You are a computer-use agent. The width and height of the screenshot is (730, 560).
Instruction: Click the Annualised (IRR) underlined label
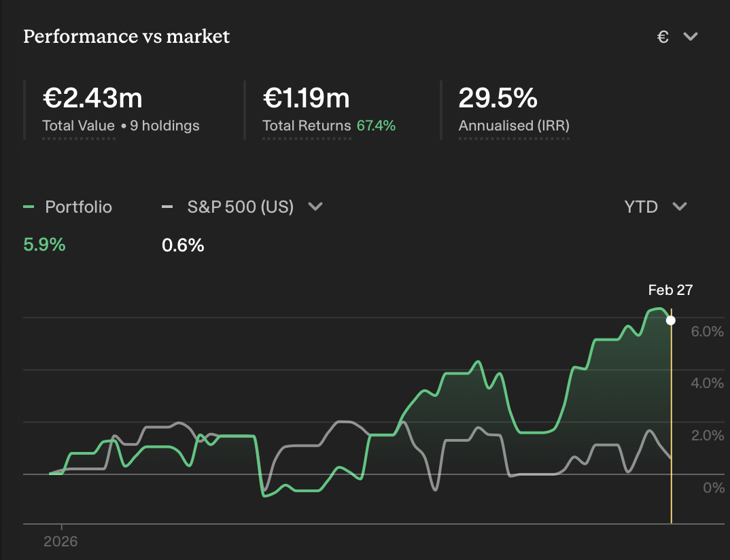click(x=514, y=126)
